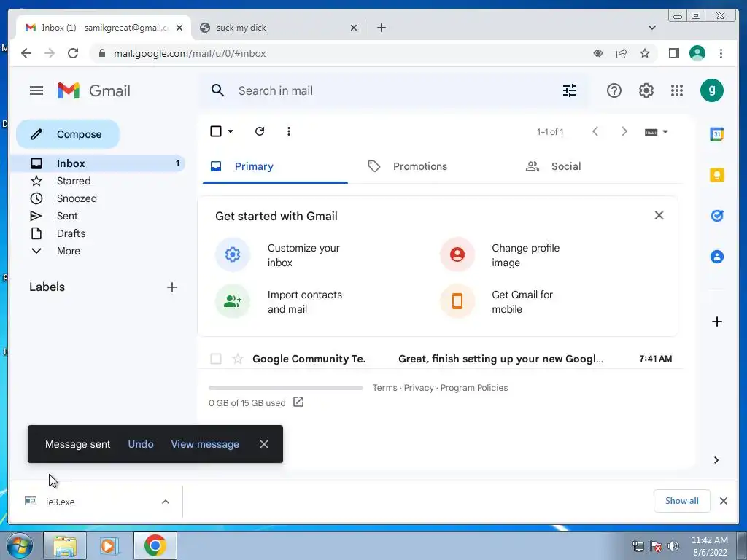Open the Support help icon
747x560 pixels.
[x=614, y=90]
